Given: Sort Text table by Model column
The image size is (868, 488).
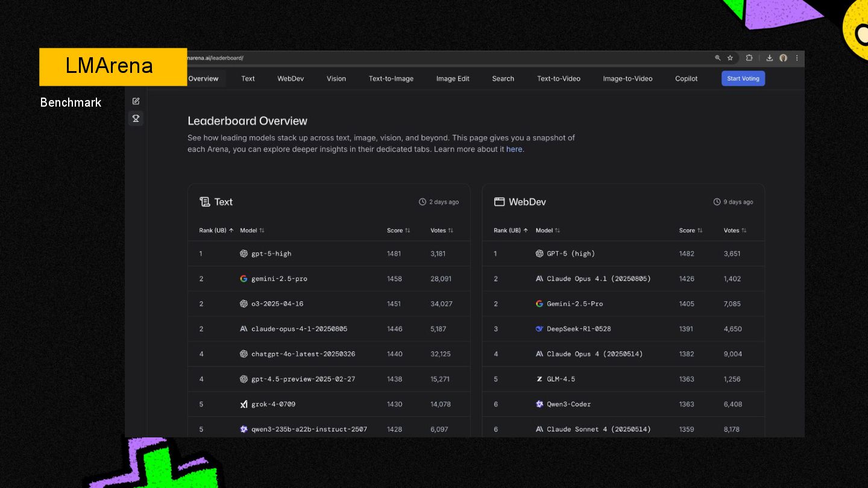Looking at the screenshot, I should 252,230.
